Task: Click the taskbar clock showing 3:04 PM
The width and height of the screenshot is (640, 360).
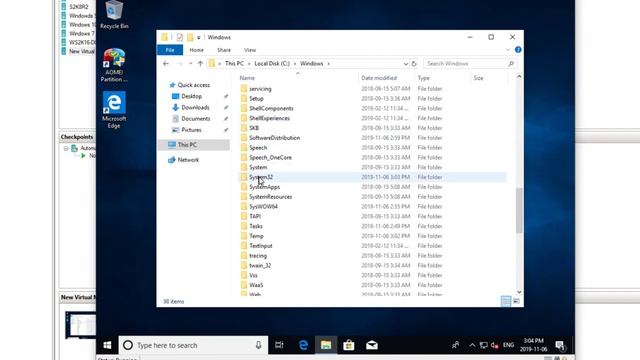Action: 533,345
